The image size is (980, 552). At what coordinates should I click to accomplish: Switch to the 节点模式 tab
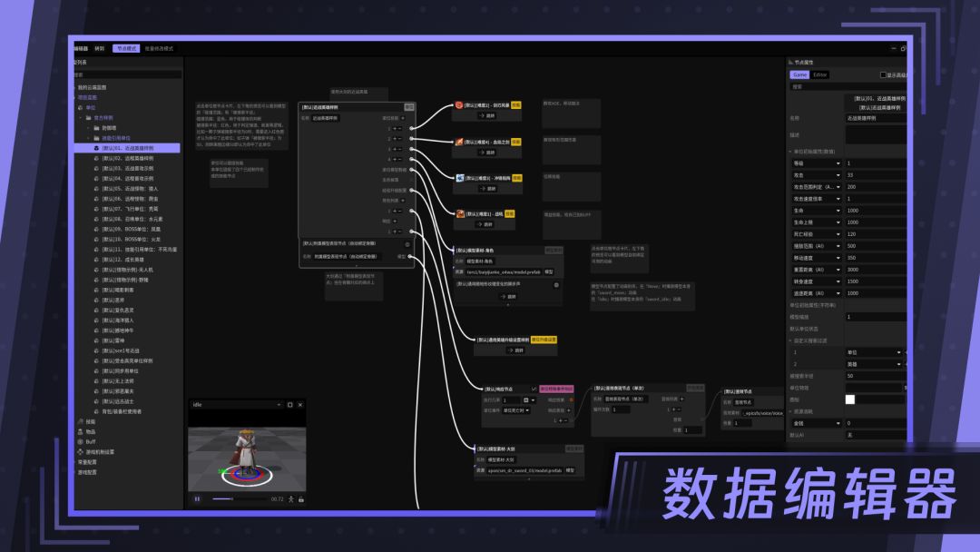tap(126, 48)
